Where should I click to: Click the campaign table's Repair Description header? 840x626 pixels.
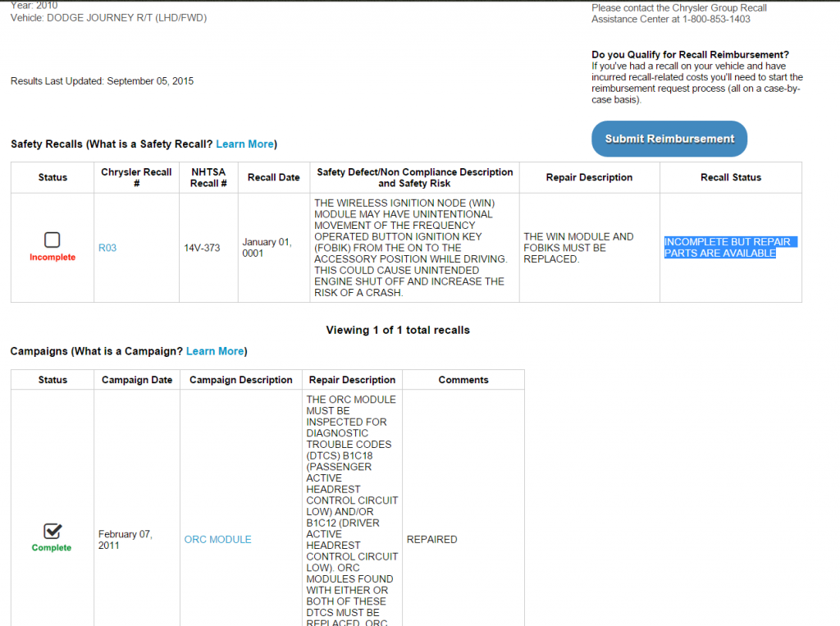pos(352,380)
